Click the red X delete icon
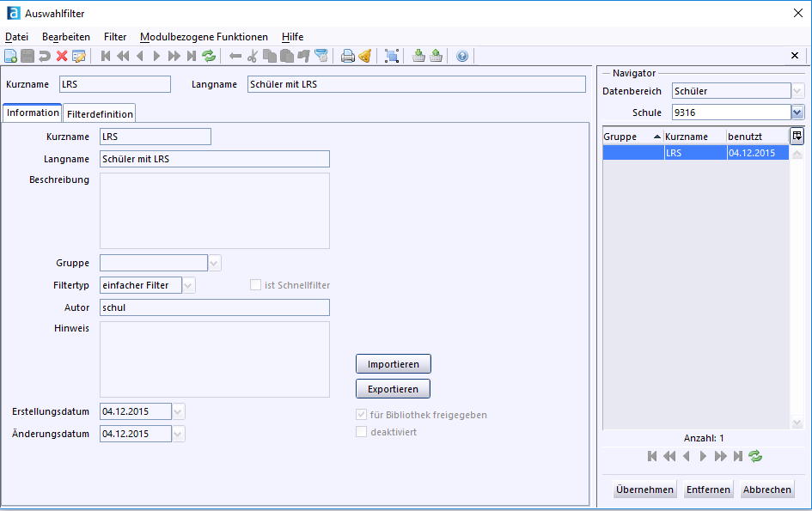Image resolution: width=812 pixels, height=511 pixels. 62,56
